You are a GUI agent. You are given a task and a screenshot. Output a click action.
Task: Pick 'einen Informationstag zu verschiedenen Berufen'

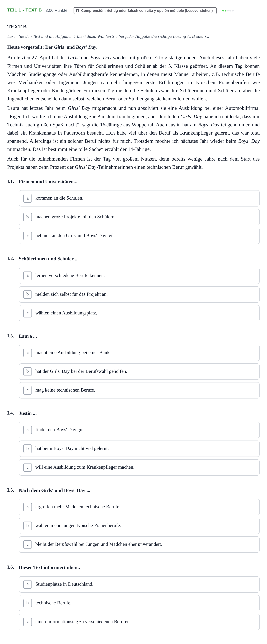[139, 622]
